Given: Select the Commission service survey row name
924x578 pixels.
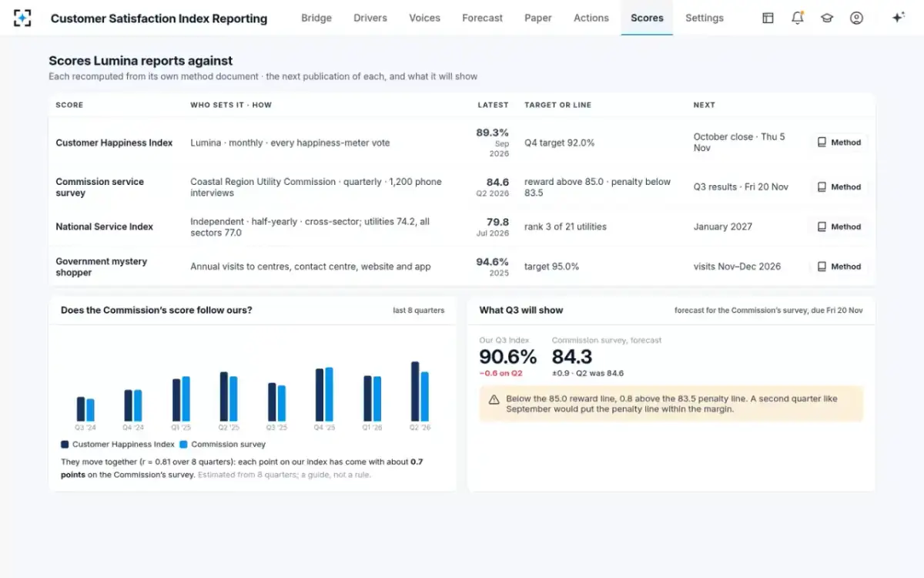Looking at the screenshot, I should point(99,187).
